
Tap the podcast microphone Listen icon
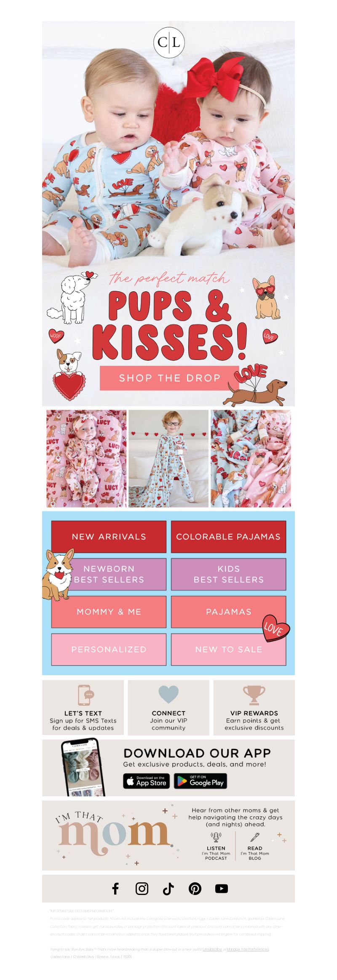(x=216, y=836)
